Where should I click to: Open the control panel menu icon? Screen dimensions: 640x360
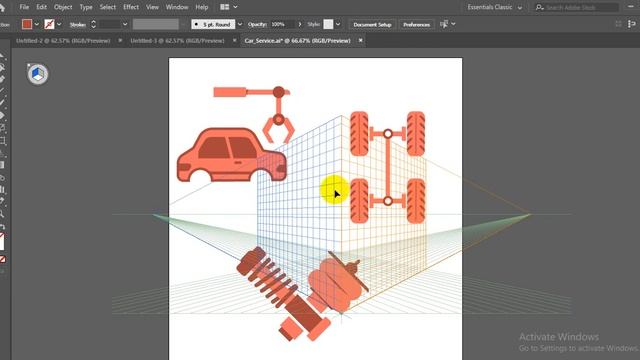point(632,24)
